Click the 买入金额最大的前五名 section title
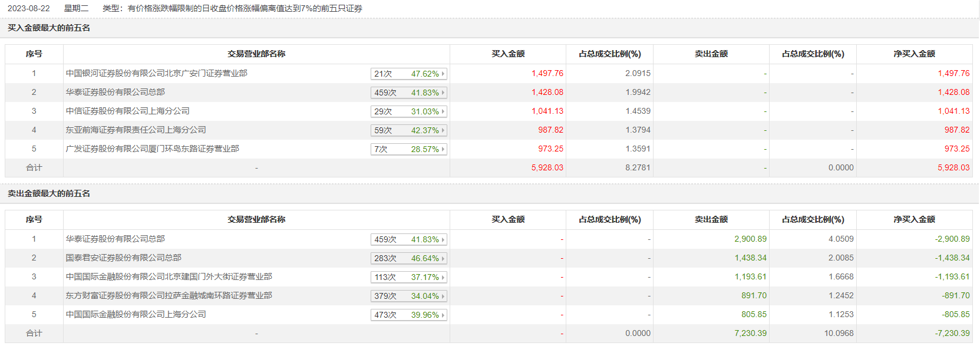The height and width of the screenshot is (346, 980). (x=49, y=28)
